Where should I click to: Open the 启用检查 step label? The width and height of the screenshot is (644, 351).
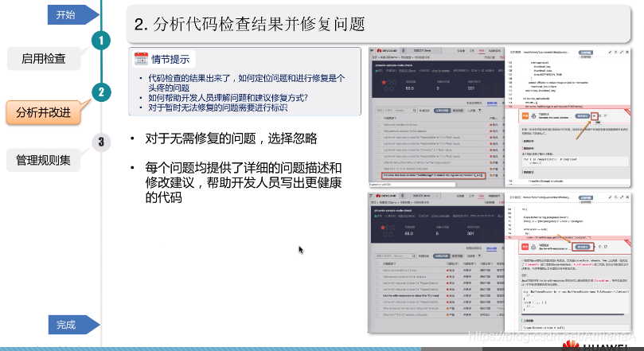tap(44, 59)
